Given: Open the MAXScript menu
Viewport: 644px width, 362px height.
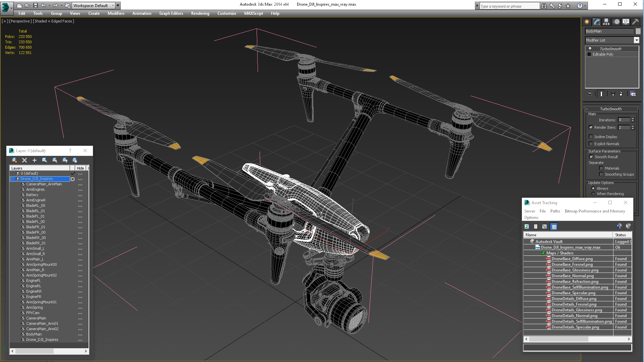Looking at the screenshot, I should (x=254, y=13).
